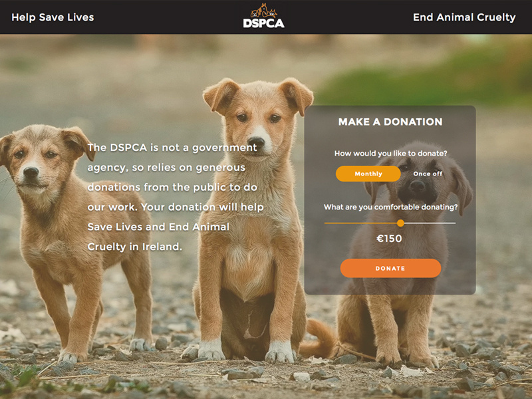The height and width of the screenshot is (399, 532).
Task: Click the orange DONATE button
Action: coord(390,268)
